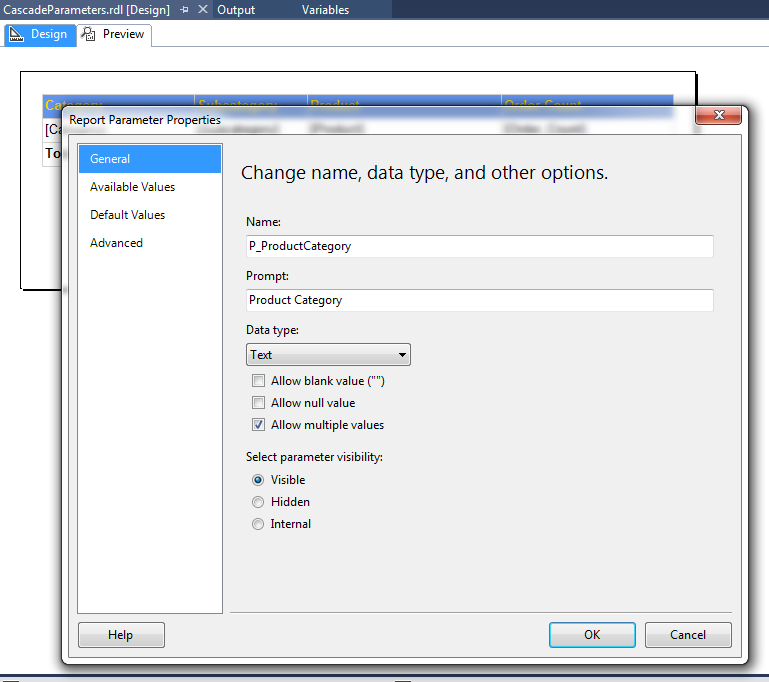Click into the Prompt text field
Viewport: 769px width, 682px height.
pyautogui.click(x=479, y=300)
